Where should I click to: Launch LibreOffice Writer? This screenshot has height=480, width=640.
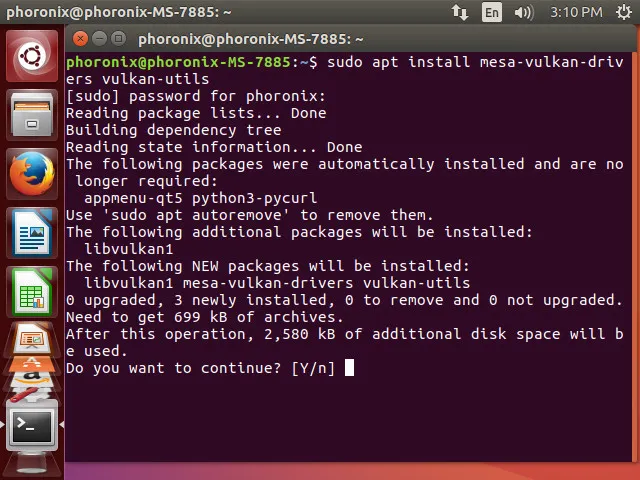pyautogui.click(x=32, y=233)
